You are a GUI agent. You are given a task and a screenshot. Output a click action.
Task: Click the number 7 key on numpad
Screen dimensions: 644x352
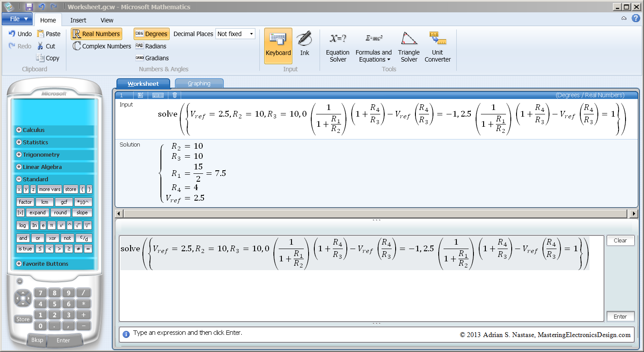[40, 293]
